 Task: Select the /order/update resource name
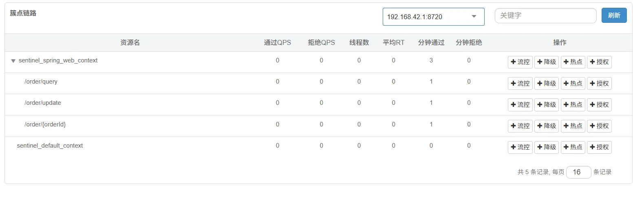point(43,103)
